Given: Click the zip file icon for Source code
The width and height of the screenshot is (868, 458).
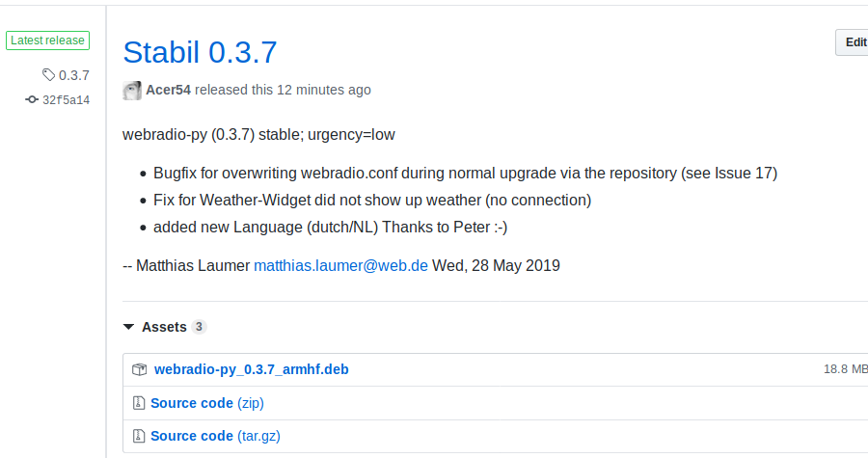Looking at the screenshot, I should [139, 403].
